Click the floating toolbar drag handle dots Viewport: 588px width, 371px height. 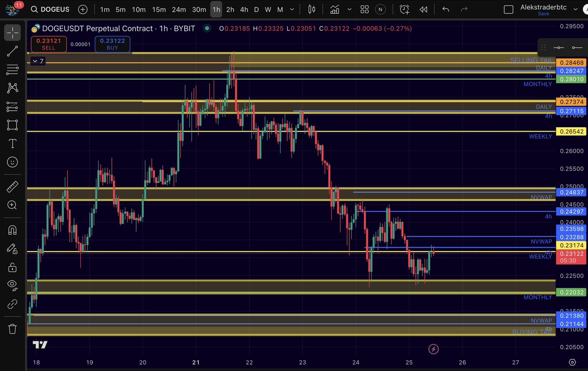click(544, 47)
